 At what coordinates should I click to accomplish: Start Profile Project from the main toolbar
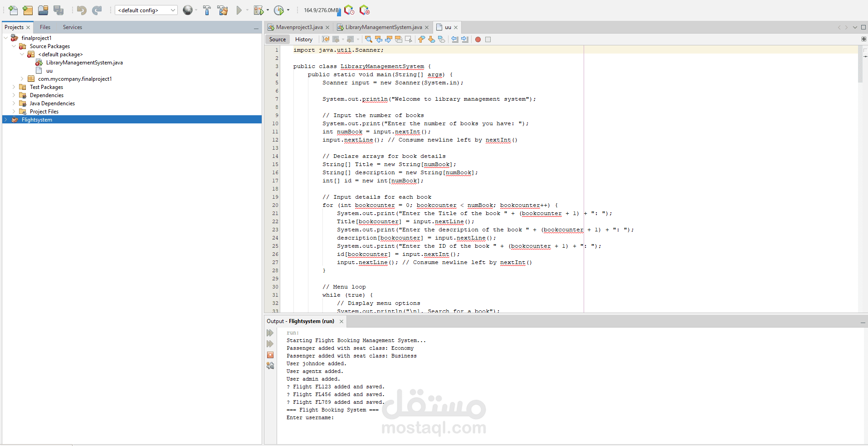pyautogui.click(x=279, y=10)
